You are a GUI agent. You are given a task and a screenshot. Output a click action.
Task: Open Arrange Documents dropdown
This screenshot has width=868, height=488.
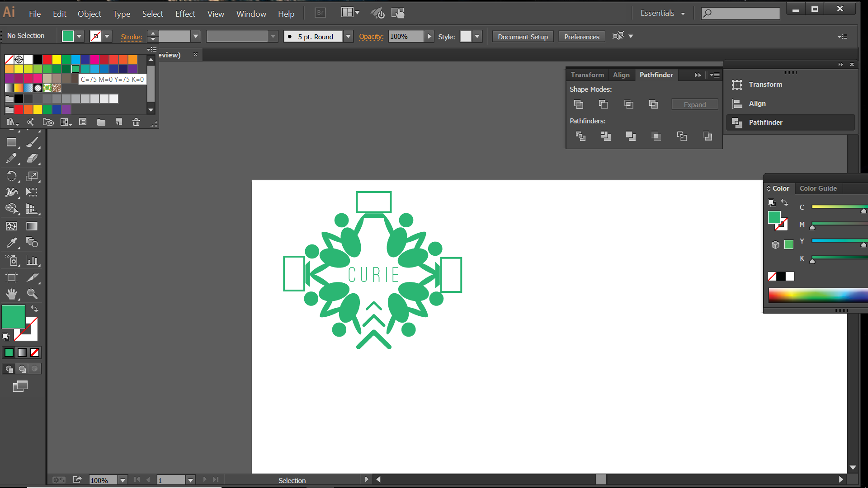(350, 13)
